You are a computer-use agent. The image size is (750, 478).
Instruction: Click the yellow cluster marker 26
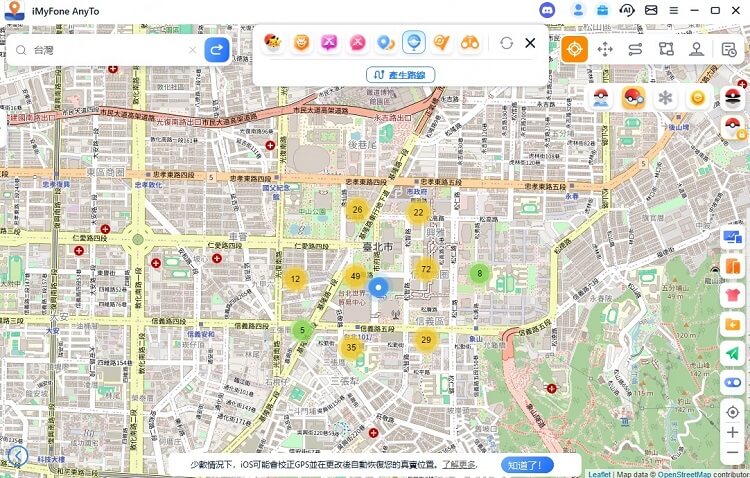(x=357, y=210)
